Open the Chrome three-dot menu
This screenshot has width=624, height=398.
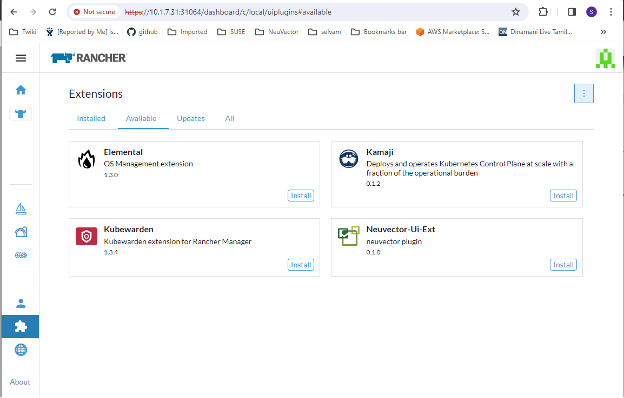click(x=611, y=12)
